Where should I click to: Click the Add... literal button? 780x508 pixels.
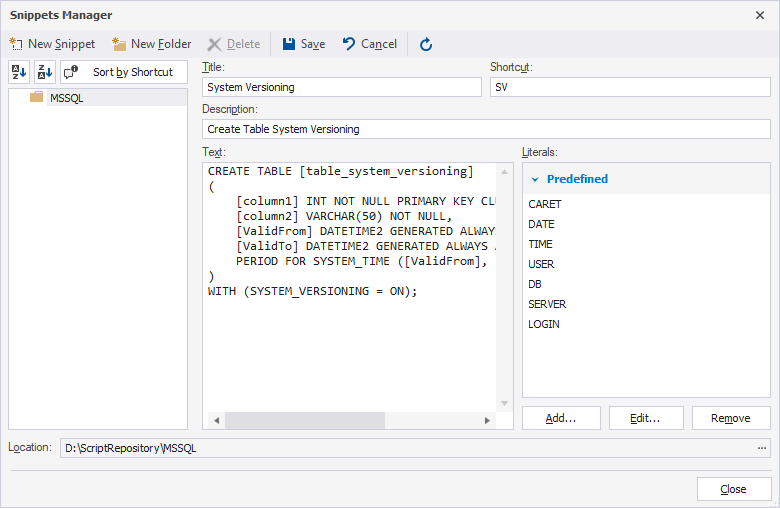click(561, 418)
